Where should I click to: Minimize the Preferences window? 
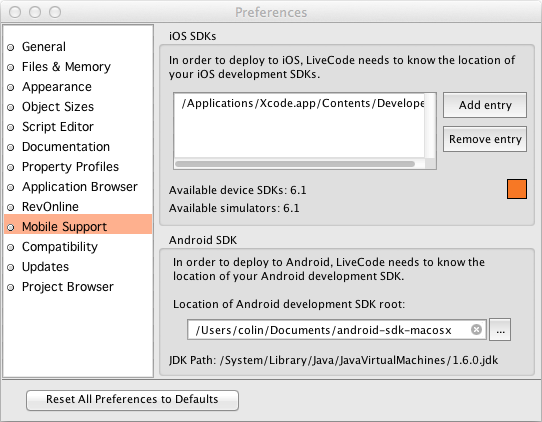[x=35, y=12]
